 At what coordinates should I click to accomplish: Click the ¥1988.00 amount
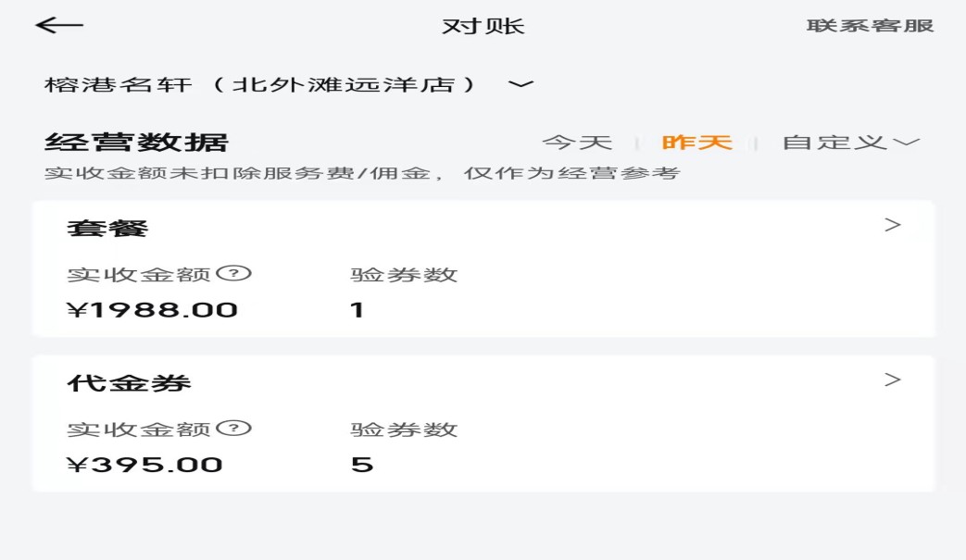[153, 310]
